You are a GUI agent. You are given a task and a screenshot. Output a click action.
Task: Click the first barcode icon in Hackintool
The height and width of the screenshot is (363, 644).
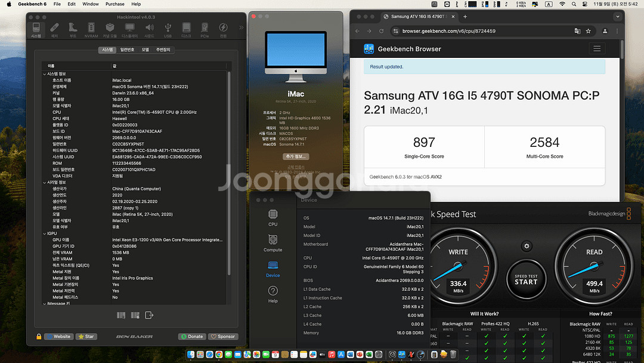[120, 315]
